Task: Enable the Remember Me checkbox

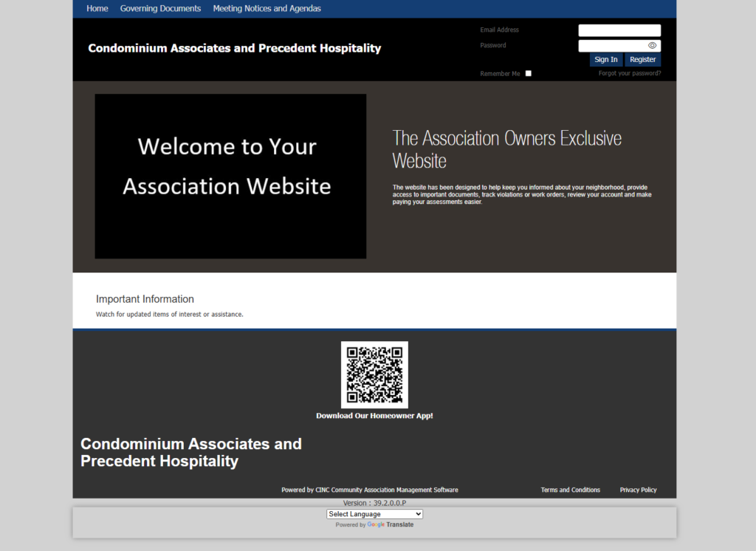Action: point(528,74)
